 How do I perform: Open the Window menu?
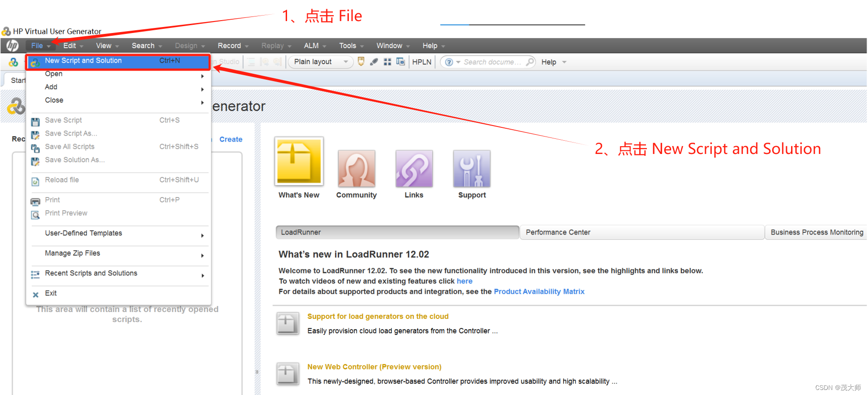[393, 46]
